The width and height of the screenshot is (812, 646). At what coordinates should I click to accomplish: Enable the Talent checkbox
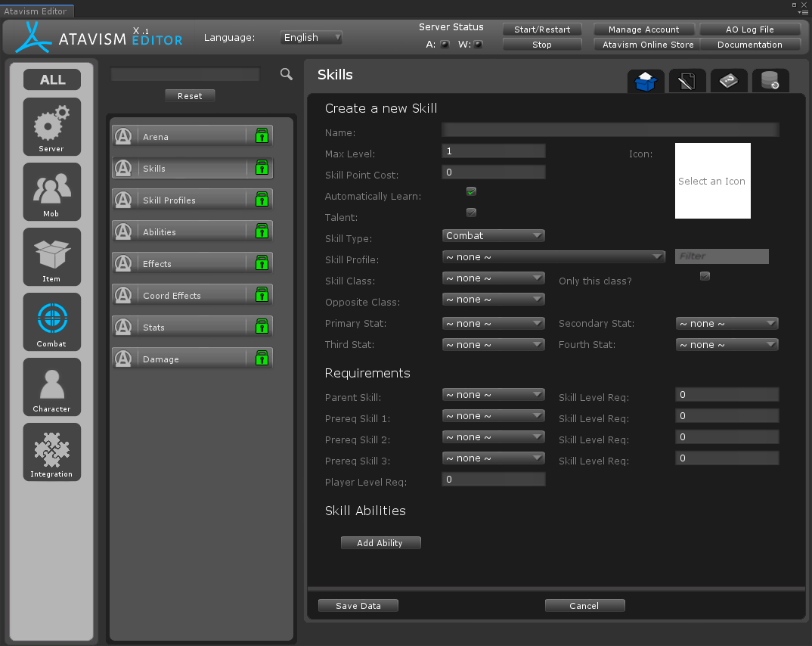pos(471,213)
